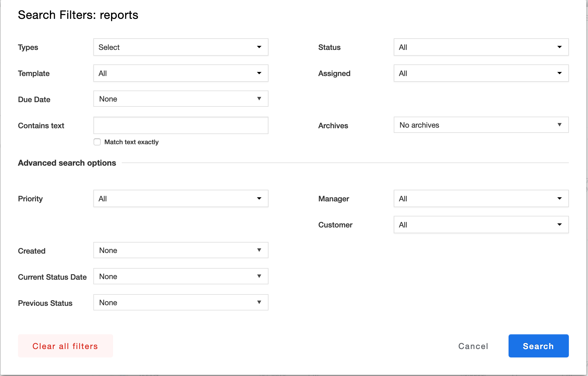The width and height of the screenshot is (588, 376).
Task: Open the Priority dropdown
Action: [180, 198]
